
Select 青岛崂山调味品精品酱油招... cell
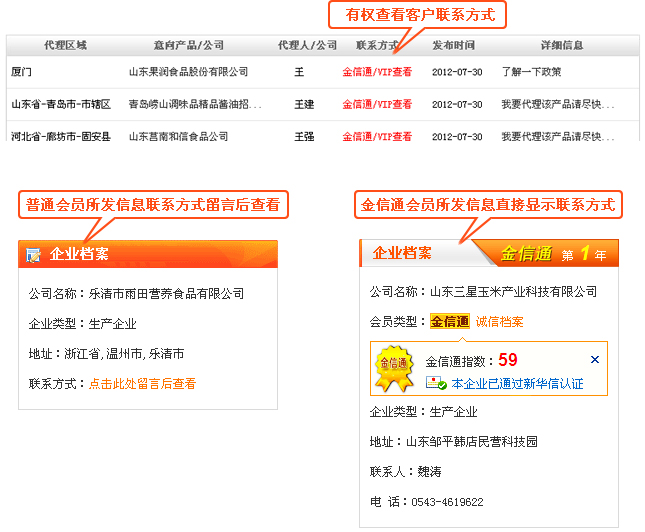[195, 105]
